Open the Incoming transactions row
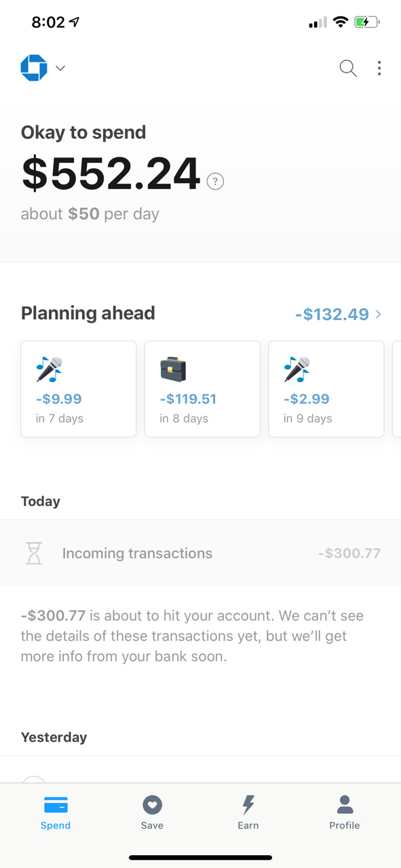This screenshot has height=868, width=401. (200, 553)
